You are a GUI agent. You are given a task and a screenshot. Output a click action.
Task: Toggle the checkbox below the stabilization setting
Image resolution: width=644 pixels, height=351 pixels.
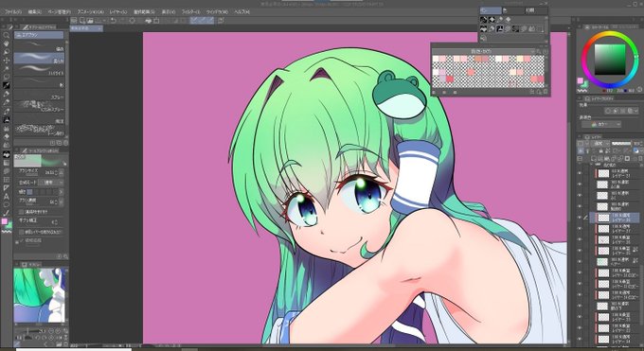(x=21, y=232)
